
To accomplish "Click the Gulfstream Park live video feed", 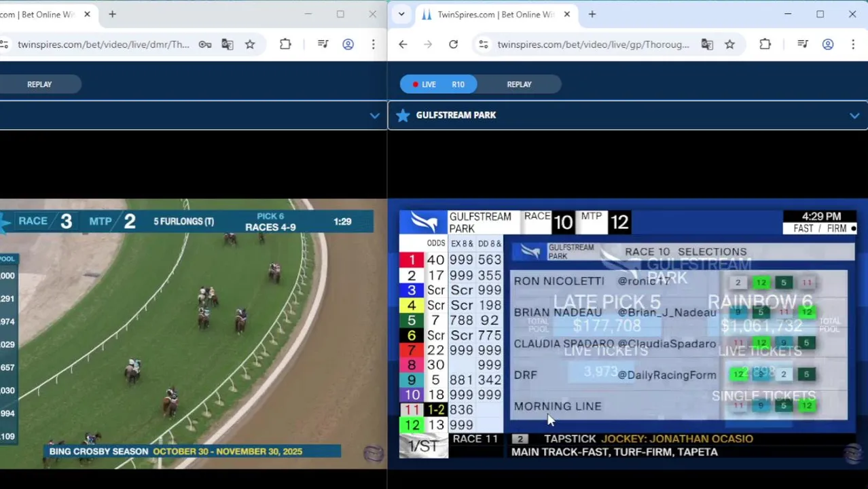I will pos(628,333).
